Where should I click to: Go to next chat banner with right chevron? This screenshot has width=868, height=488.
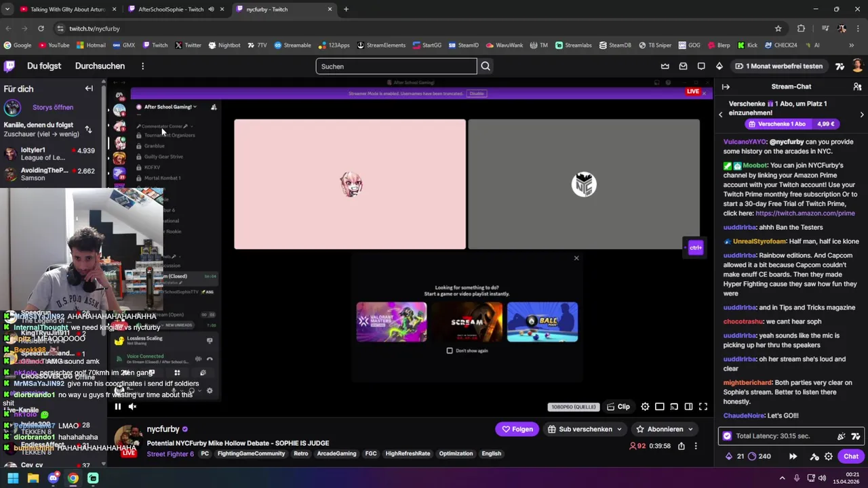point(862,115)
